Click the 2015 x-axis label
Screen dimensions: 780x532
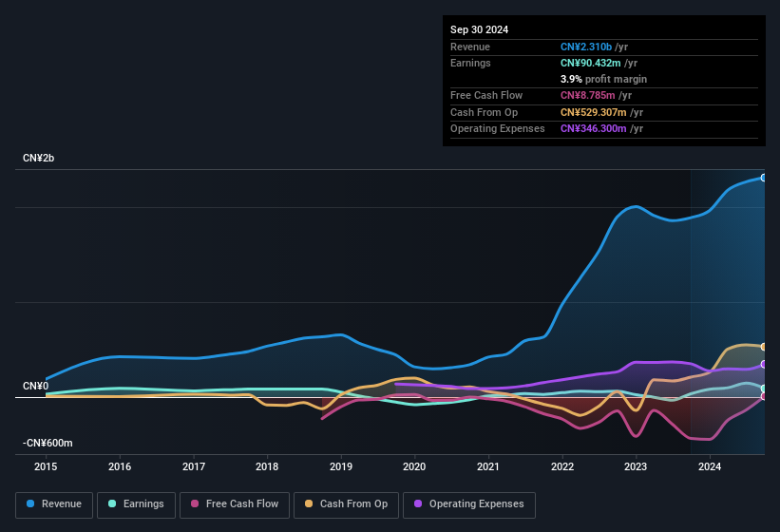point(46,466)
